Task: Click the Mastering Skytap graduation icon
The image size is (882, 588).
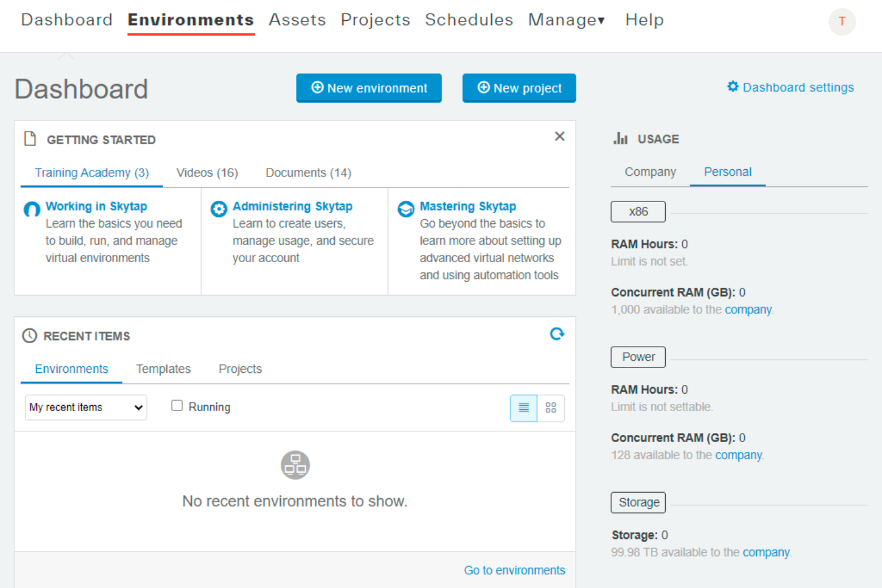Action: [x=406, y=209]
